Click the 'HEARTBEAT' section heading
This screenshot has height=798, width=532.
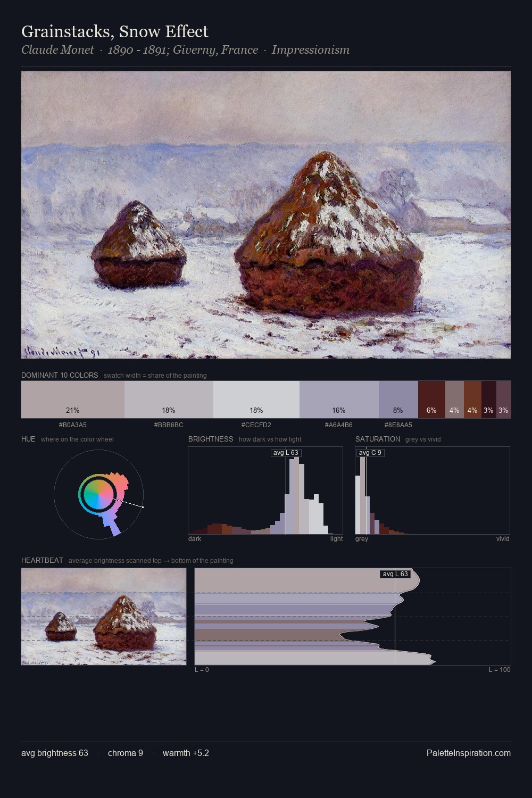coord(42,560)
